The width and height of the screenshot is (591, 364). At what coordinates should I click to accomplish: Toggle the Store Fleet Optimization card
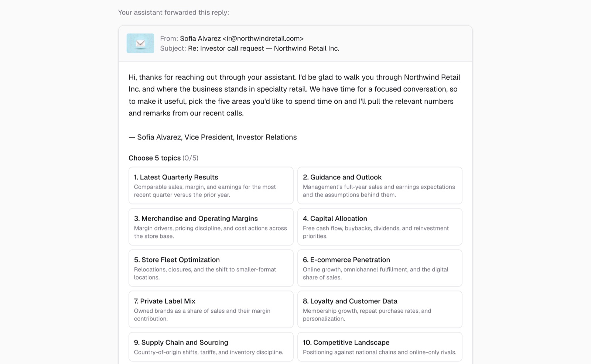click(211, 268)
